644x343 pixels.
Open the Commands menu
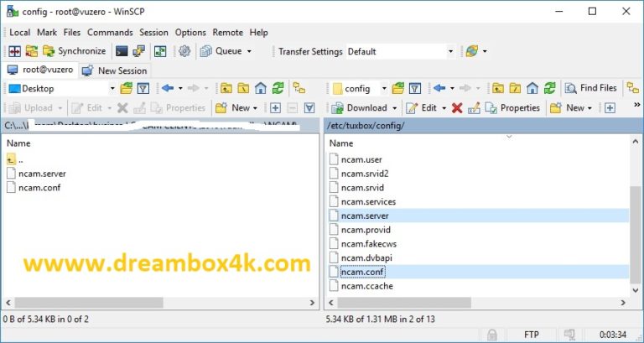[110, 32]
